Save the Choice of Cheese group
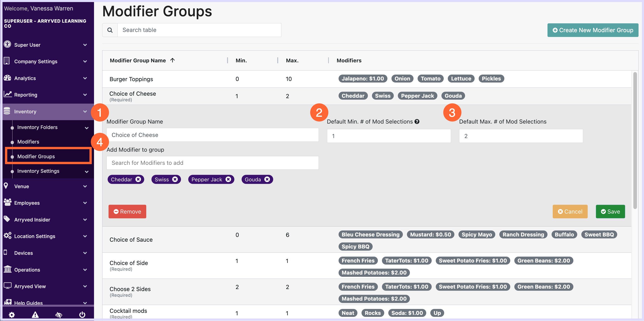The image size is (644, 321). pos(610,212)
